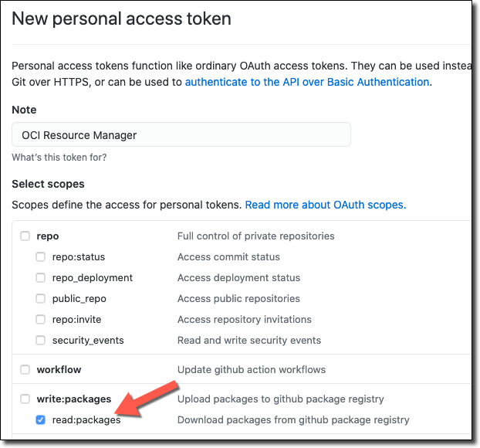Click the read:packages label text

(x=86, y=420)
